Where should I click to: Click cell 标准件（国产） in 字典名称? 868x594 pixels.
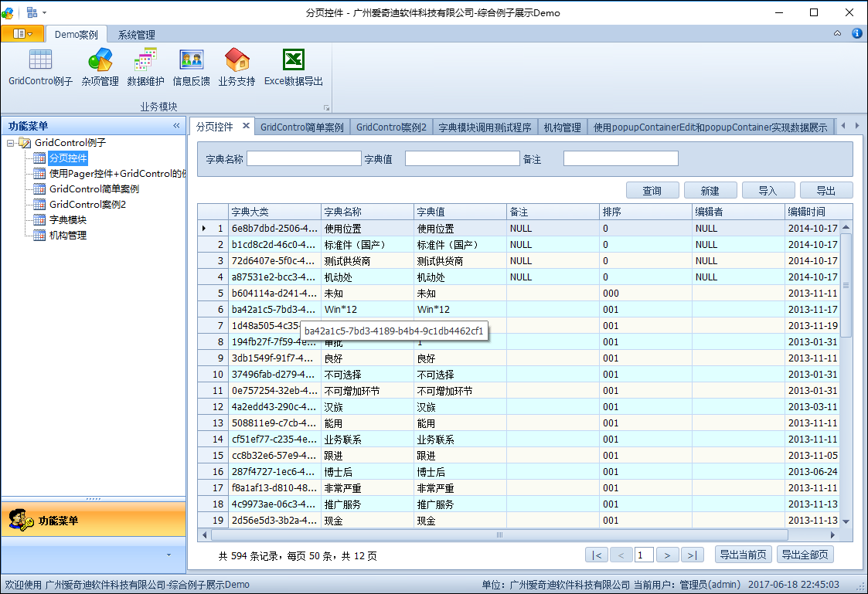(368, 244)
